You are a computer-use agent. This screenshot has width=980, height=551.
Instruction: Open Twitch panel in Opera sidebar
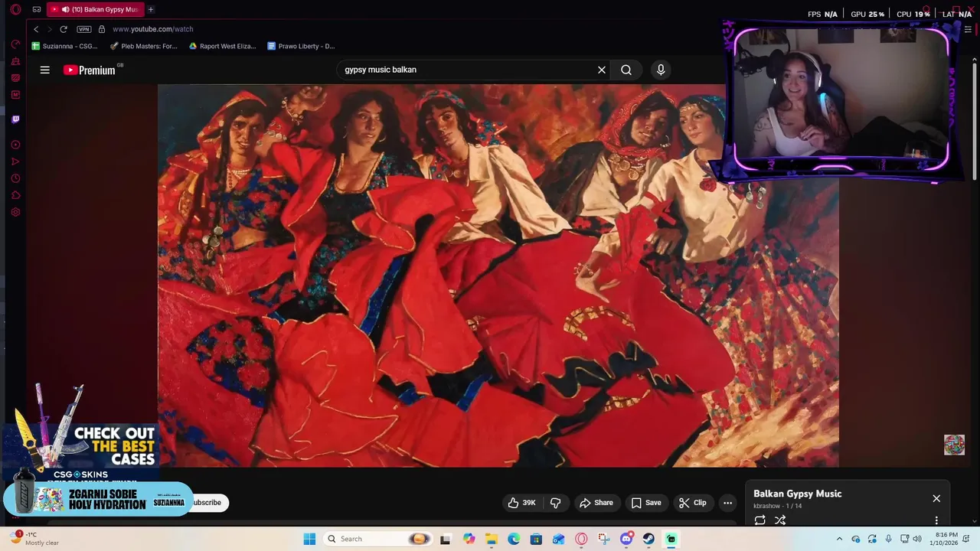coord(15,119)
